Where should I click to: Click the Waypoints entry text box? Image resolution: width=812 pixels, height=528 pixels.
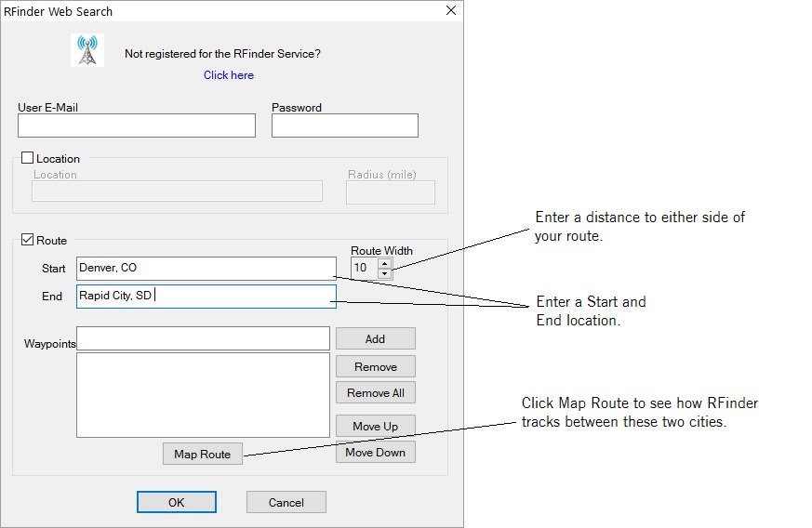tap(203, 338)
